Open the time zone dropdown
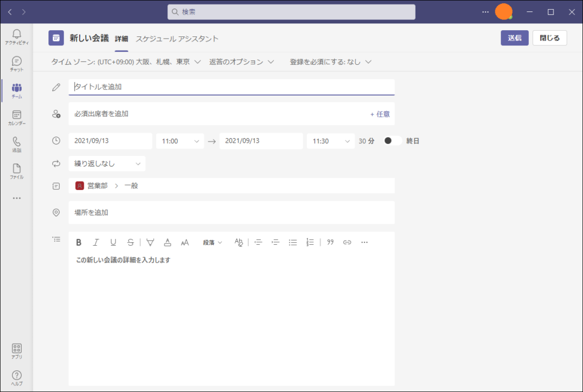583x392 pixels. [x=126, y=62]
